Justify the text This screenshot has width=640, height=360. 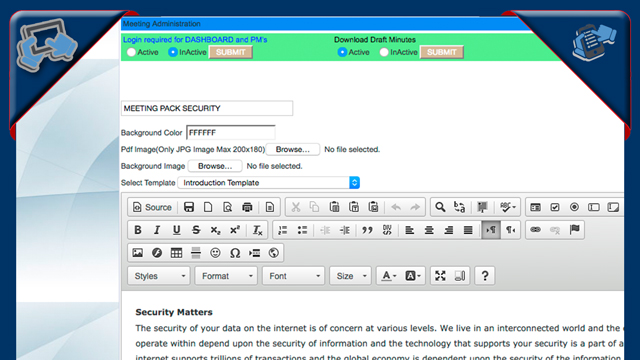coord(468,230)
